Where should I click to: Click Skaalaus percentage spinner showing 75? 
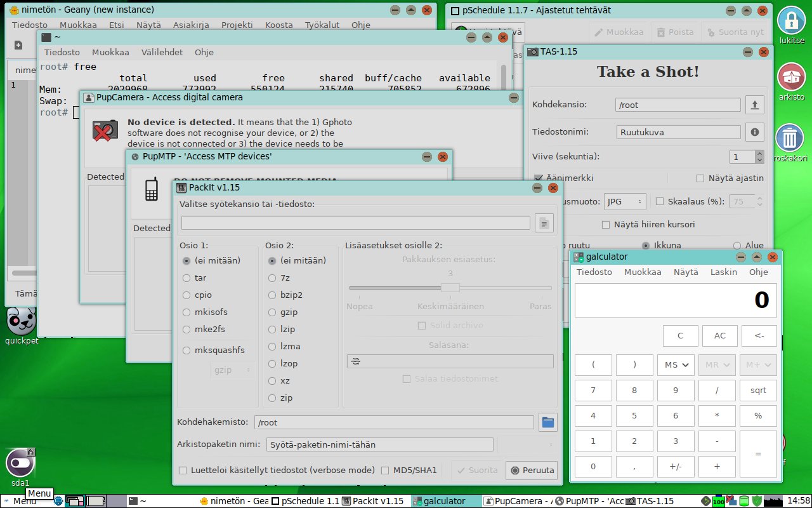click(x=747, y=201)
